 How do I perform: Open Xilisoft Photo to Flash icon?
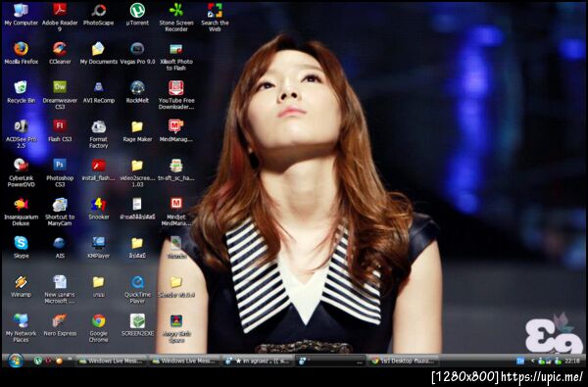[x=176, y=56]
